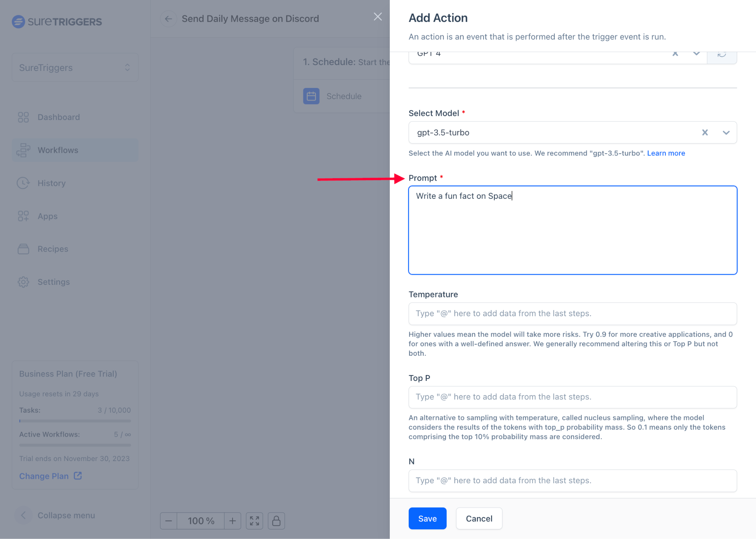Viewport: 756px width, 539px height.
Task: Enter fullscreen with the expand icon
Action: pos(254,521)
